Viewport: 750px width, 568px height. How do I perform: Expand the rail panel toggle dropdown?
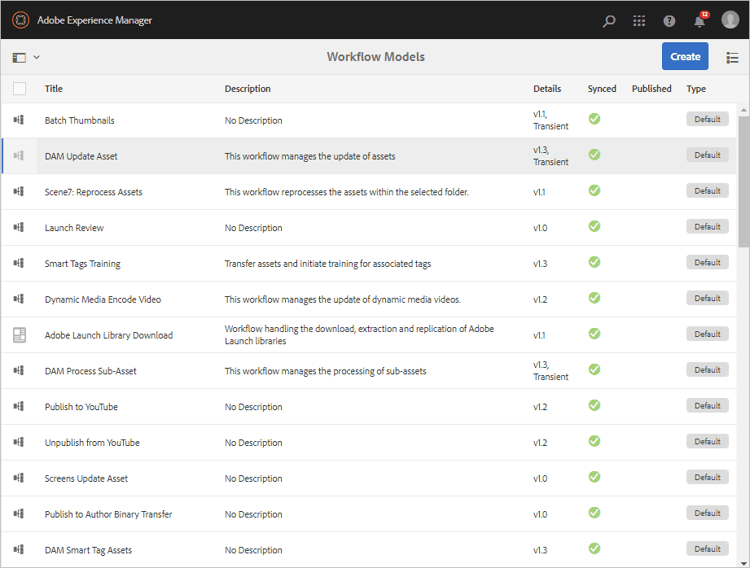(27, 57)
